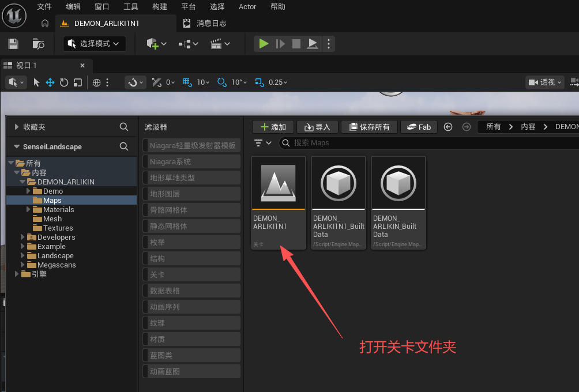This screenshot has height=392, width=579.
Task: Open the filter sort options icon
Action: [262, 143]
